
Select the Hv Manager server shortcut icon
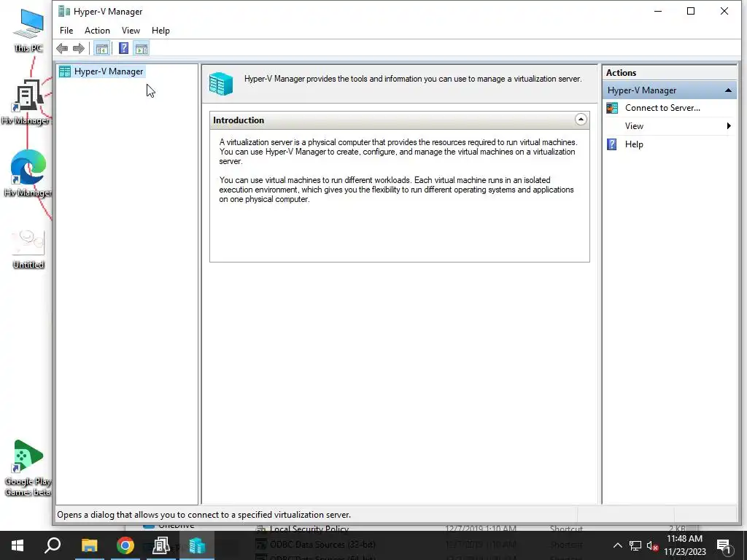27,102
